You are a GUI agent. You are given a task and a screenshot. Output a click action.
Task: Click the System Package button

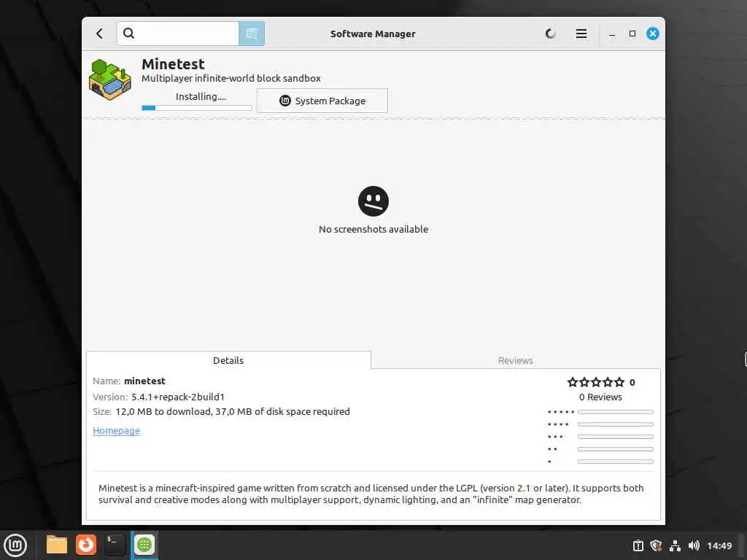(x=322, y=101)
